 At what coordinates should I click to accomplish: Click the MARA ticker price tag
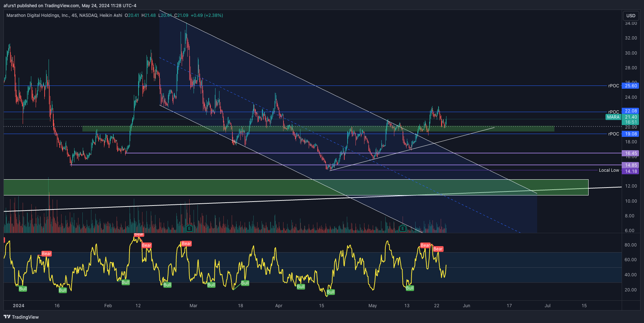613,117
